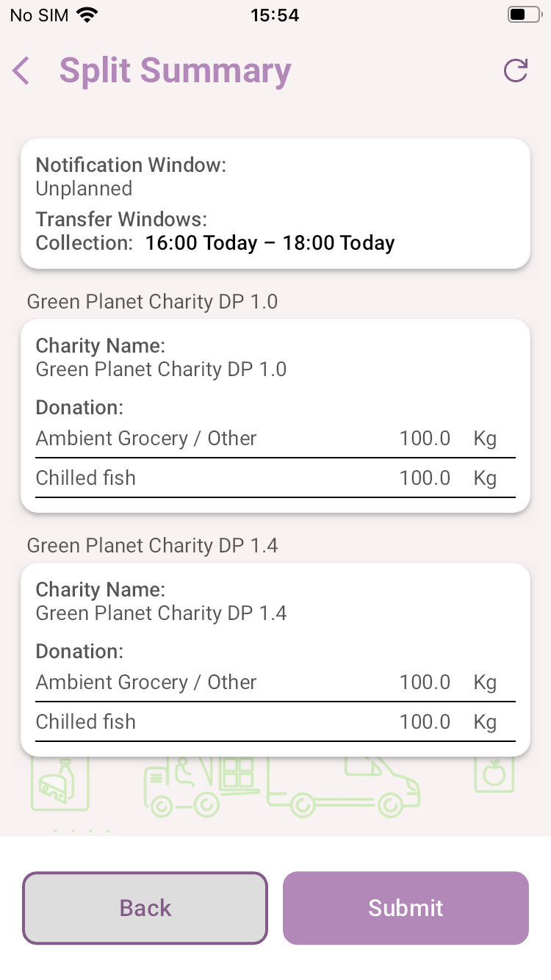This screenshot has height=980, width=551.
Task: Tap the clock showing 15:54
Action: tap(275, 15)
